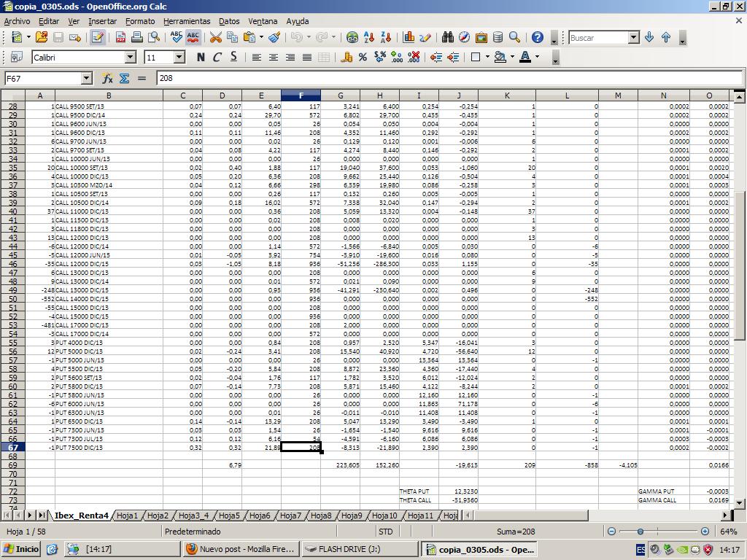
Task: Open Find & Replace binoculars icon
Action: click(x=447, y=37)
